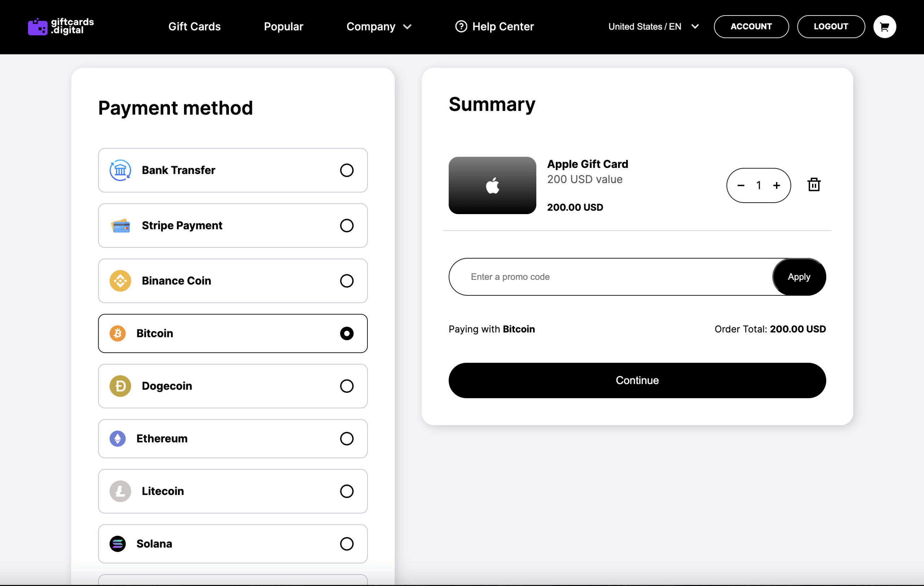Delete Apple Gift Card with trash icon
Image resolution: width=924 pixels, height=586 pixels.
click(x=814, y=185)
